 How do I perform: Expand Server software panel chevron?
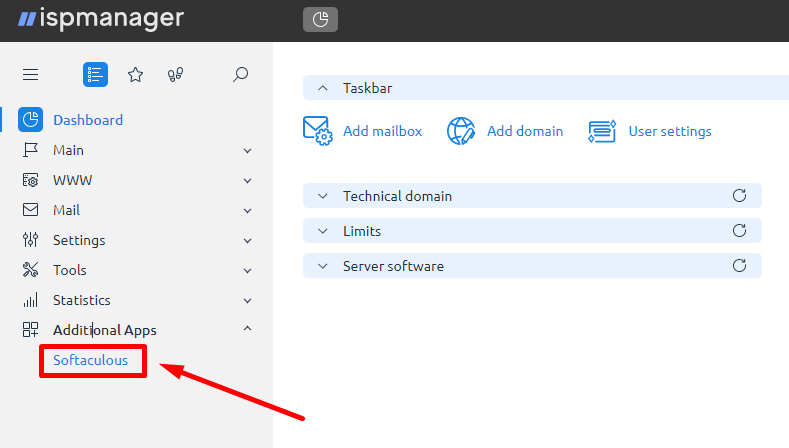click(x=323, y=266)
